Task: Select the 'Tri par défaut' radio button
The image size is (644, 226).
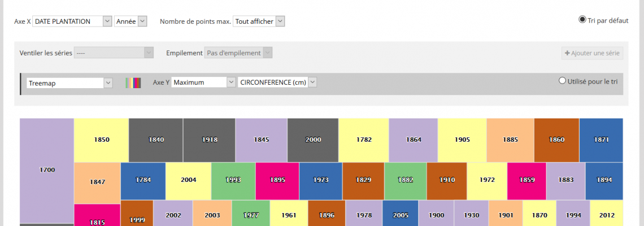Action: pos(582,20)
